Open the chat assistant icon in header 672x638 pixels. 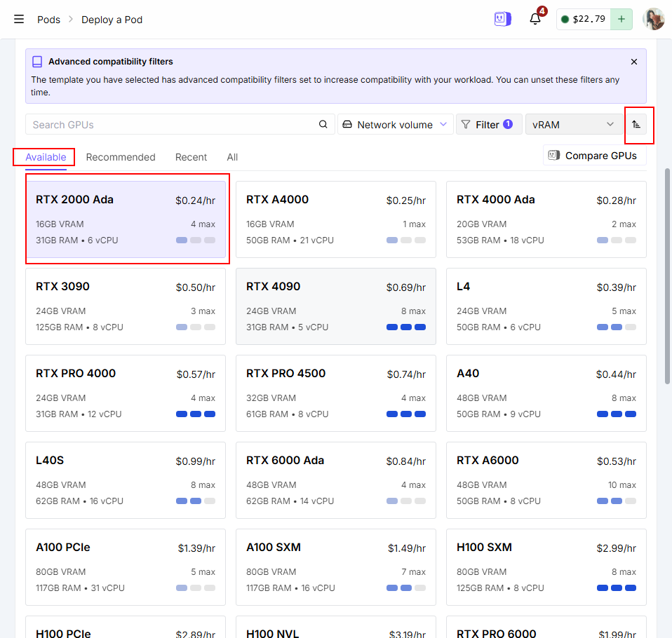[x=502, y=19]
